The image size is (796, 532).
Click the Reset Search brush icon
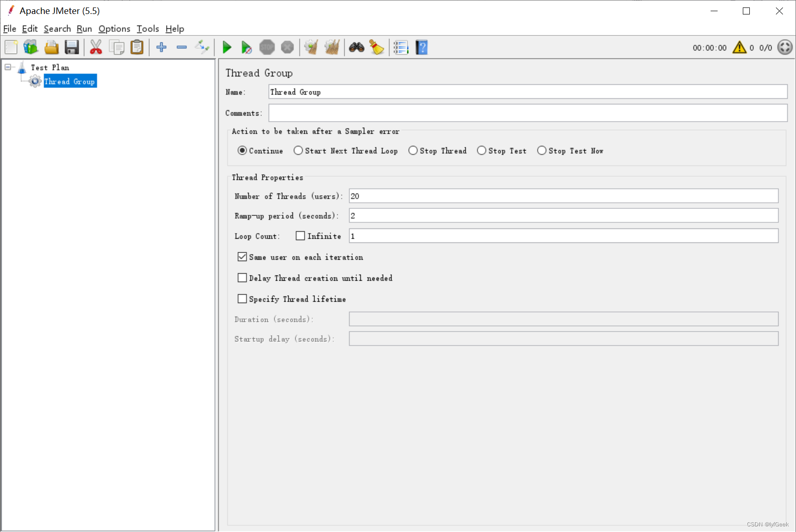click(x=377, y=48)
